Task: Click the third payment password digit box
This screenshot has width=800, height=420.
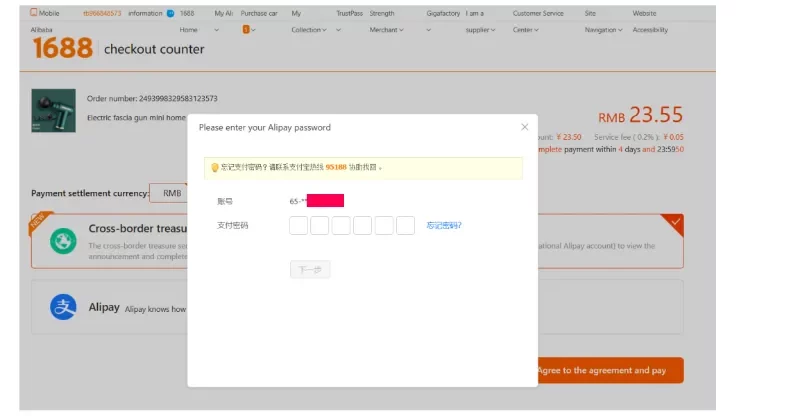Action: [x=341, y=226]
